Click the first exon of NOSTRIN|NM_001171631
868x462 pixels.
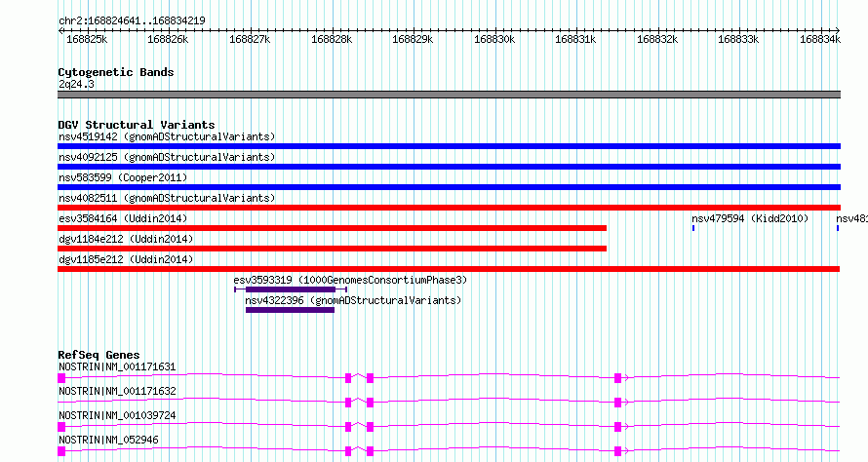tap(61, 378)
